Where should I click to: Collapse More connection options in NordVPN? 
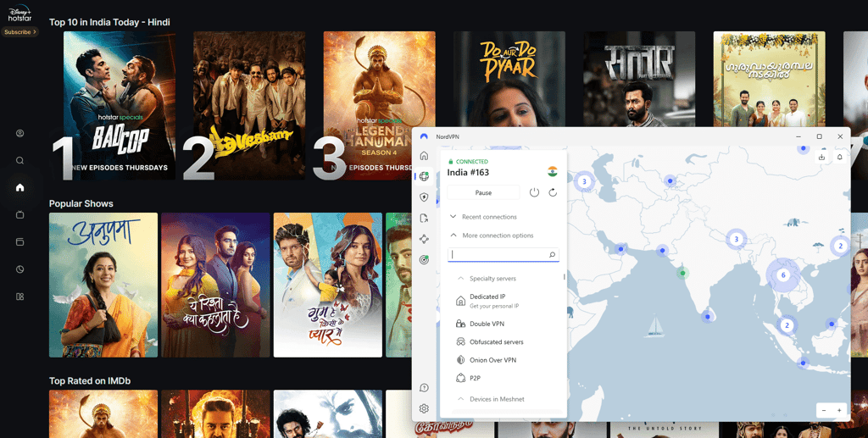click(492, 236)
